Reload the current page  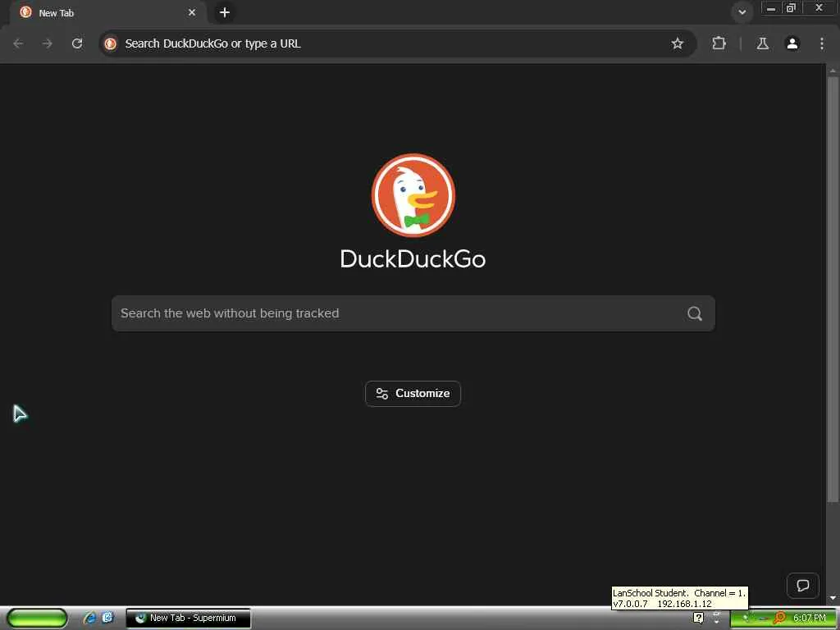77,43
